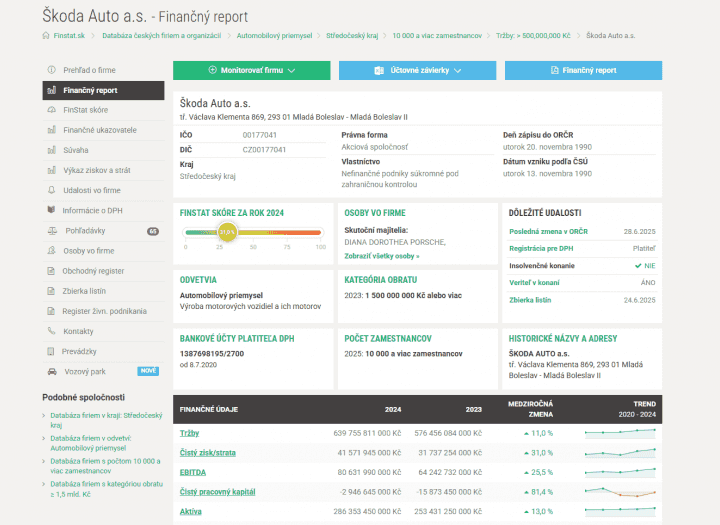Open FinStat skóre sidebar item
This screenshot has width=720, height=525.
(103, 110)
